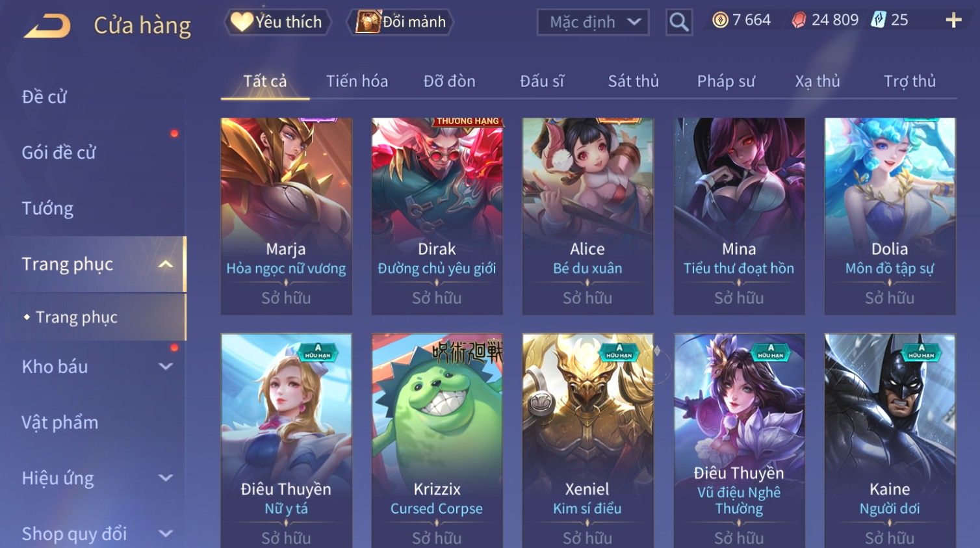
Task: Tap the blue voucher ticket icon
Action: coord(879,20)
